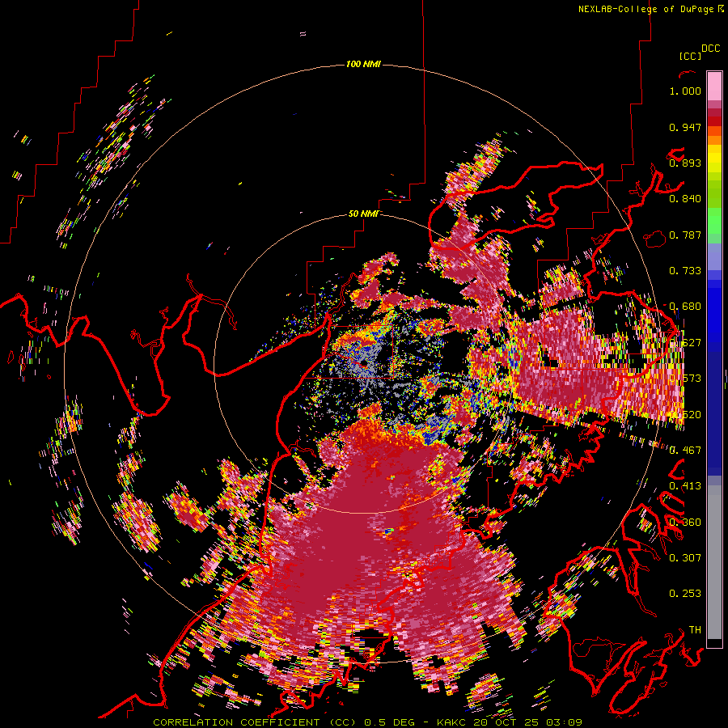Screen dimensions: 728x728
Task: Click the TH label at scale bottom
Action: pyautogui.click(x=695, y=629)
